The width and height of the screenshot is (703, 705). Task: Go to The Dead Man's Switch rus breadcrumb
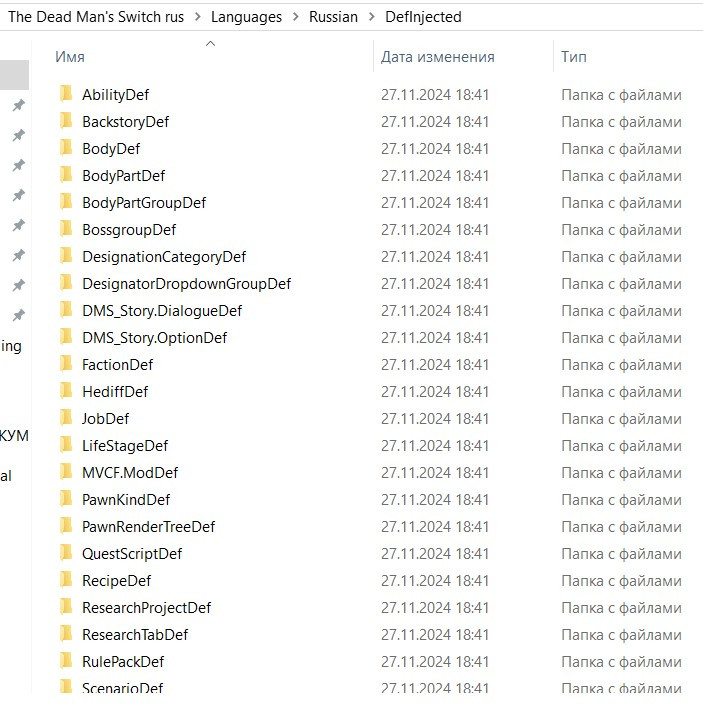(96, 17)
